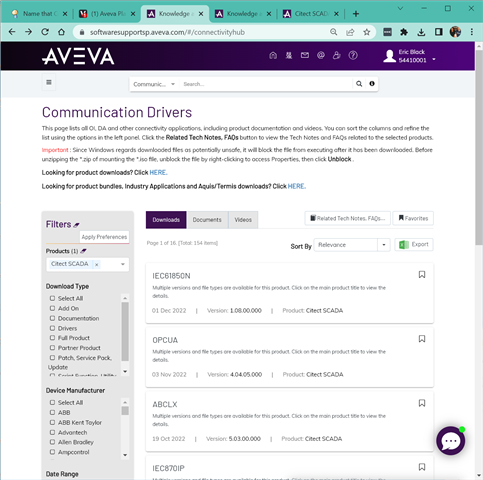Click the Download Type list scrollbar thumb
Screen dimensions: 483x480
click(125, 332)
